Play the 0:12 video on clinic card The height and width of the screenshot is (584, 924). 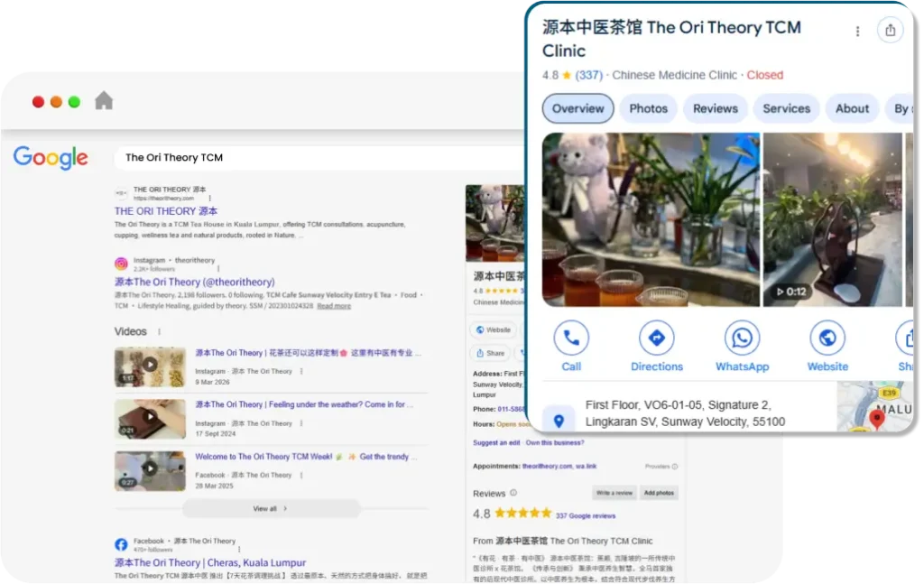832,219
